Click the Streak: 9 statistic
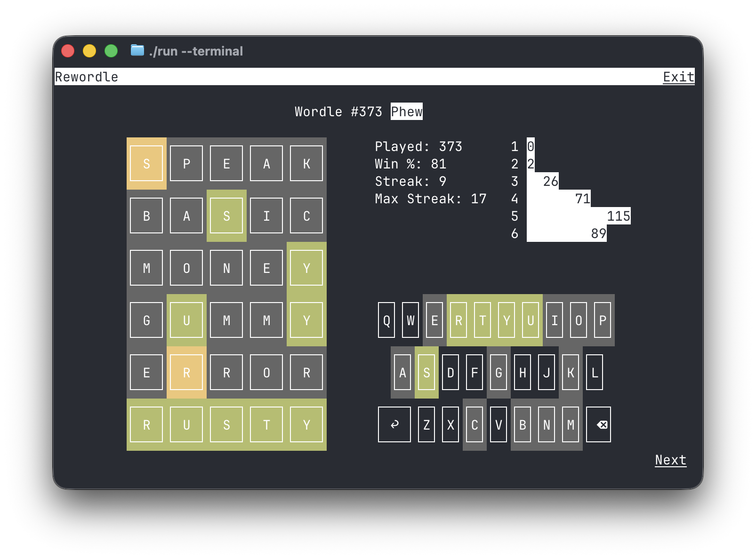 pos(410,181)
